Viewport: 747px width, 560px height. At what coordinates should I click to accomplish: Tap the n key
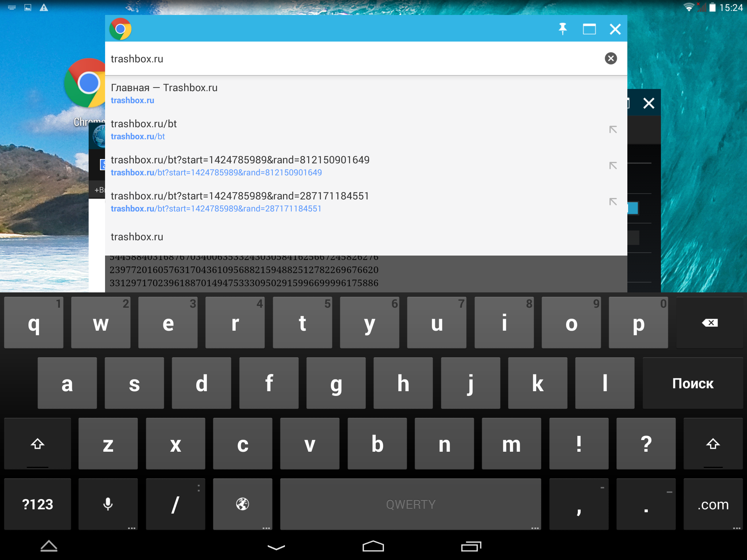tap(444, 444)
